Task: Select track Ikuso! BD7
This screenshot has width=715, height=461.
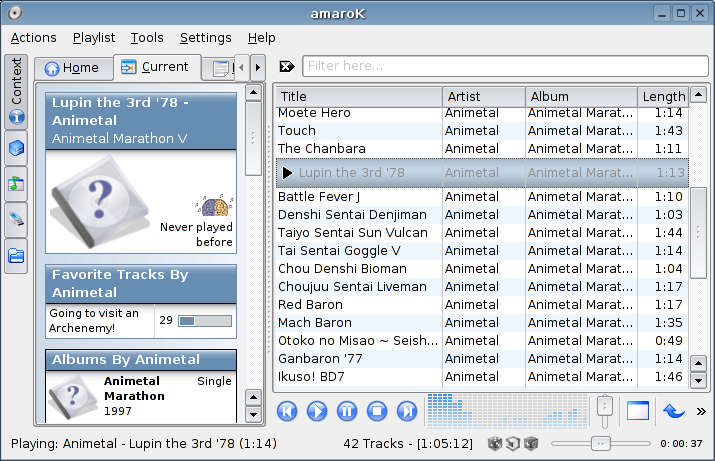Action: tap(482, 377)
